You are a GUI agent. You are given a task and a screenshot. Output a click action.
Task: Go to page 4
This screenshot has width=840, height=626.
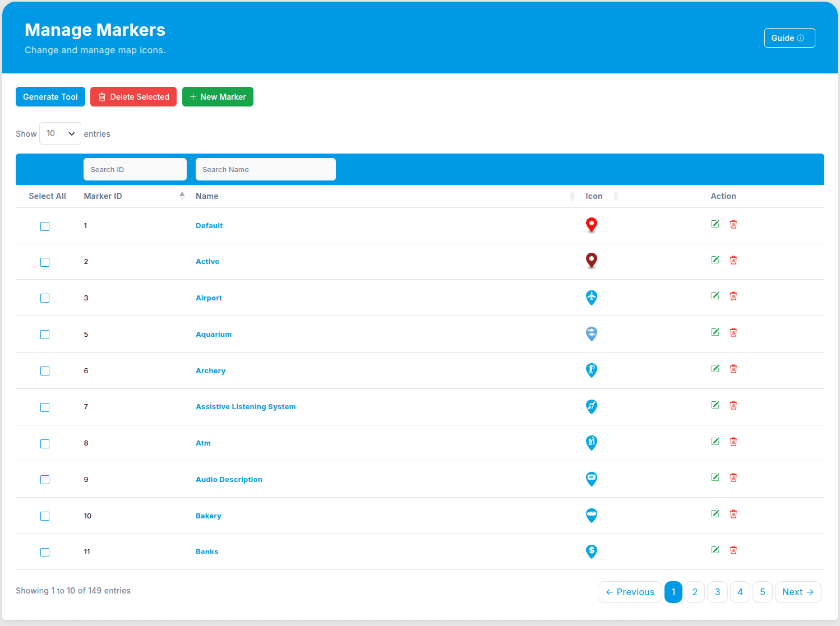pyautogui.click(x=740, y=592)
